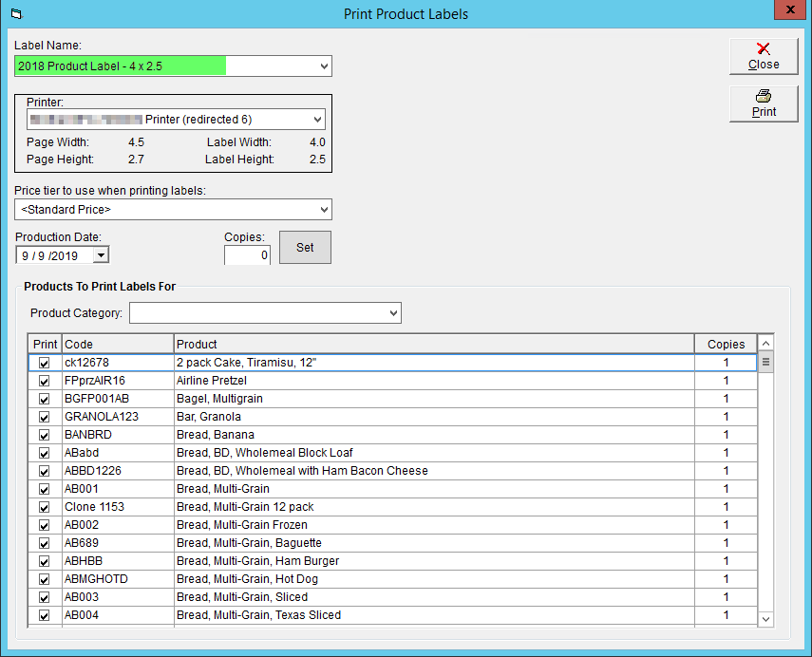Screen dimensions: 812x657
Task: Select code cell BANBRD
Action: click(118, 435)
